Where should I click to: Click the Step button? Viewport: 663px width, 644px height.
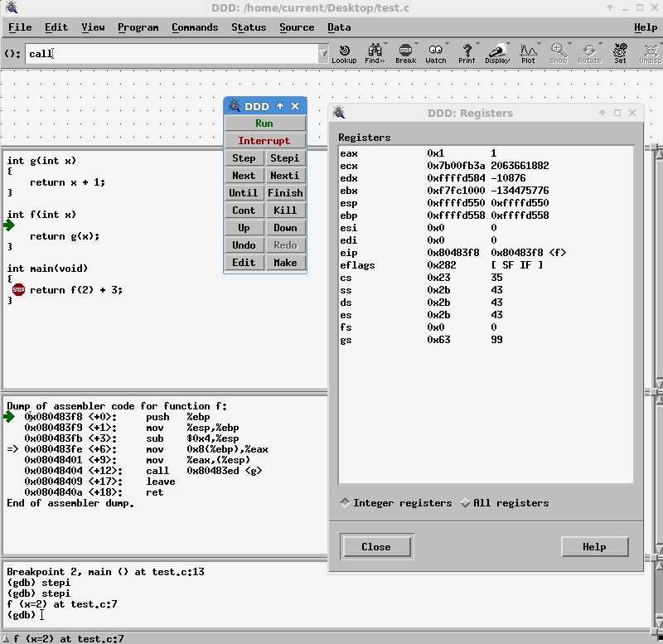(244, 158)
